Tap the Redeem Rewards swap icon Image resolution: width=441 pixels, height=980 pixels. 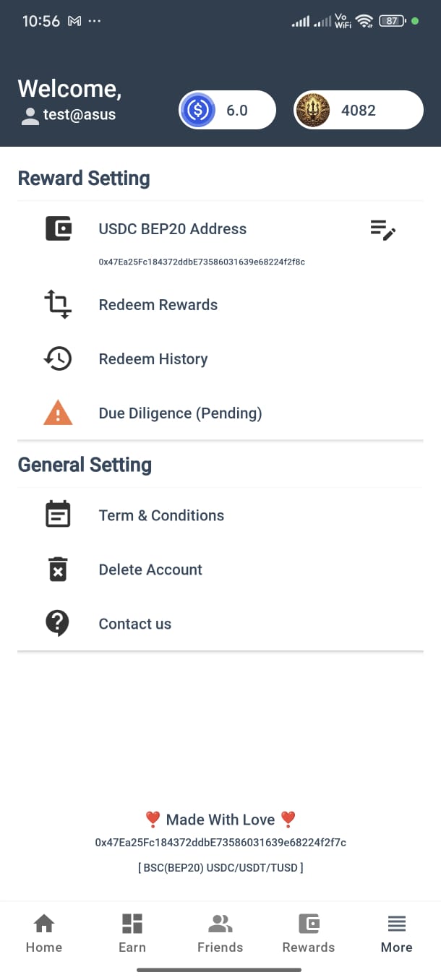[58, 304]
